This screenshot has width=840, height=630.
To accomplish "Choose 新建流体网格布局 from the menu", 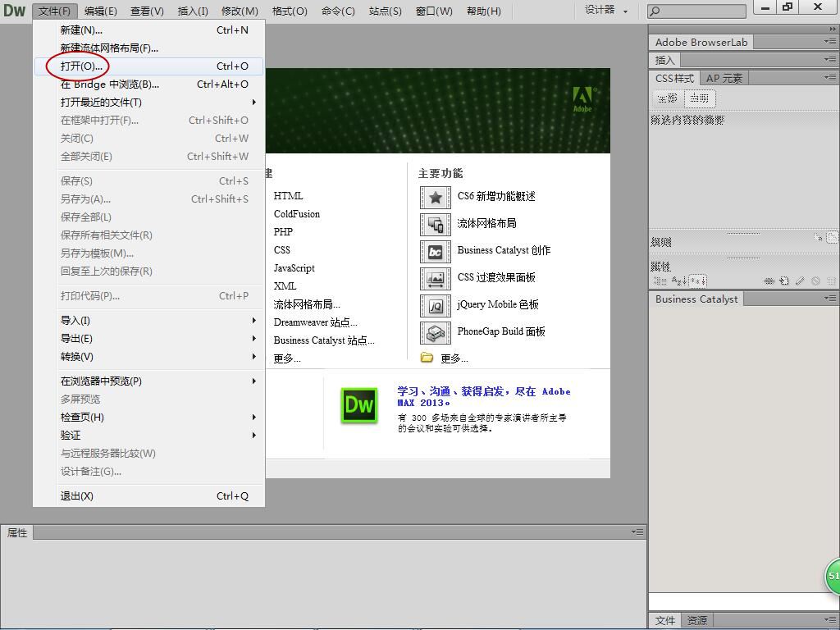I will pyautogui.click(x=149, y=48).
